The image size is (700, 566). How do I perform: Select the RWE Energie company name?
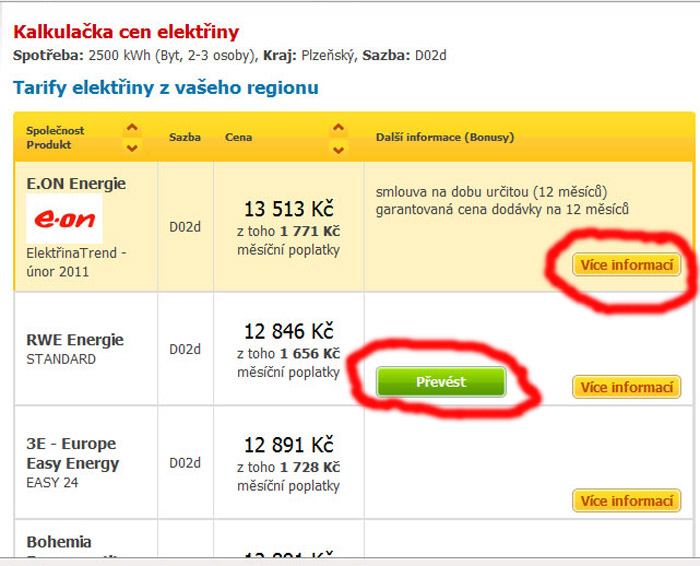click(75, 340)
